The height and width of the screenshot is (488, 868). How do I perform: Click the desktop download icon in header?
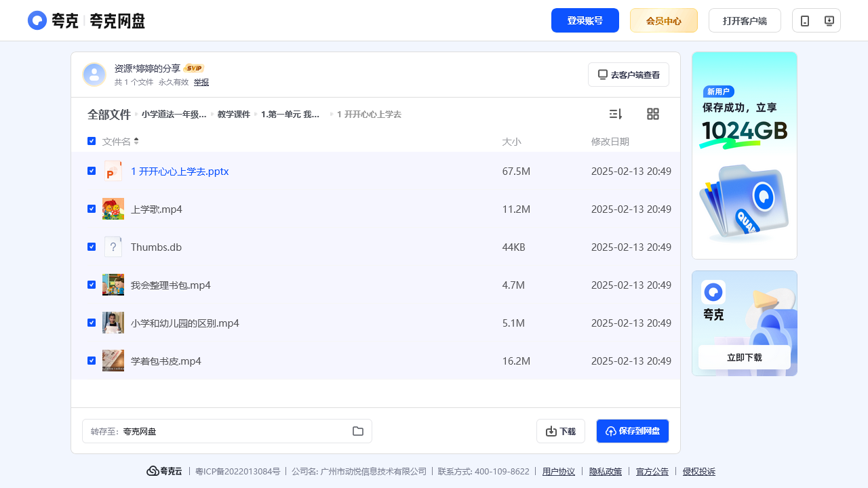coord(829,20)
